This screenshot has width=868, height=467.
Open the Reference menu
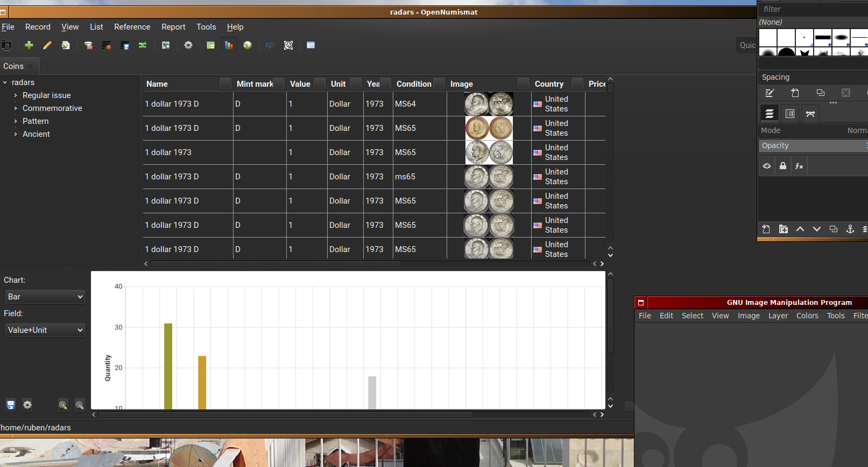click(132, 27)
